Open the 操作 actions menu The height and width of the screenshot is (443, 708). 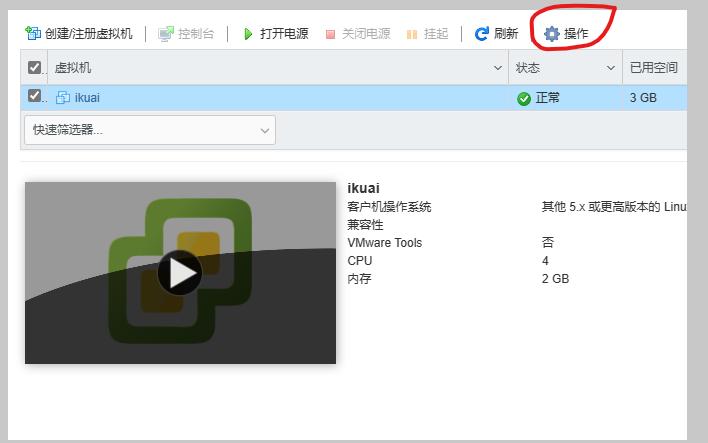pos(576,33)
